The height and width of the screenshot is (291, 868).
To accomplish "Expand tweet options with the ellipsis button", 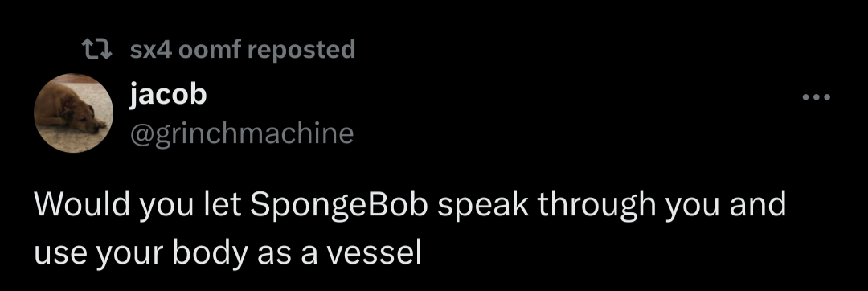I will (x=817, y=97).
